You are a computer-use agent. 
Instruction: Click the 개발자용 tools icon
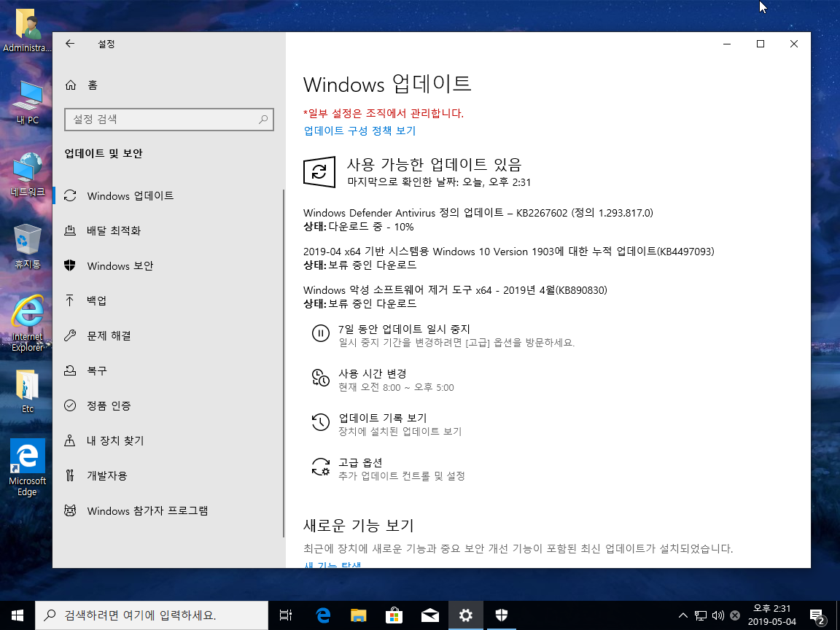tap(70, 475)
